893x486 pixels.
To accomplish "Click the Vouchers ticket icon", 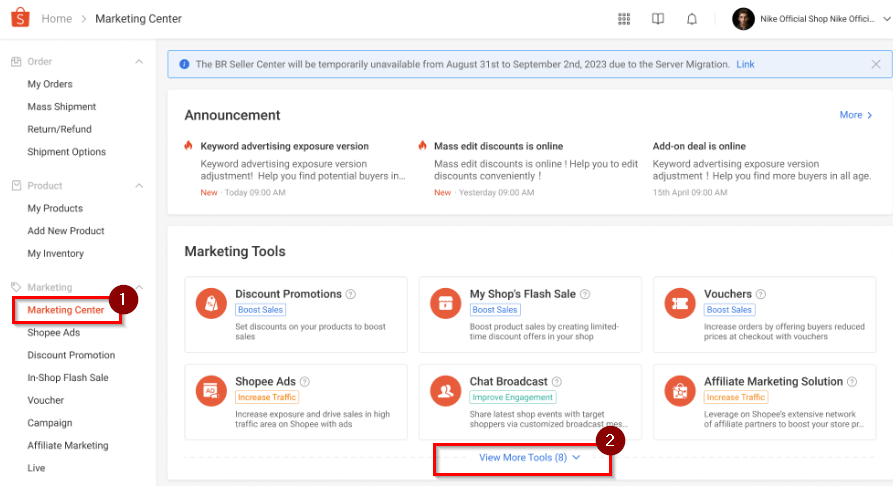I will pyautogui.click(x=680, y=303).
